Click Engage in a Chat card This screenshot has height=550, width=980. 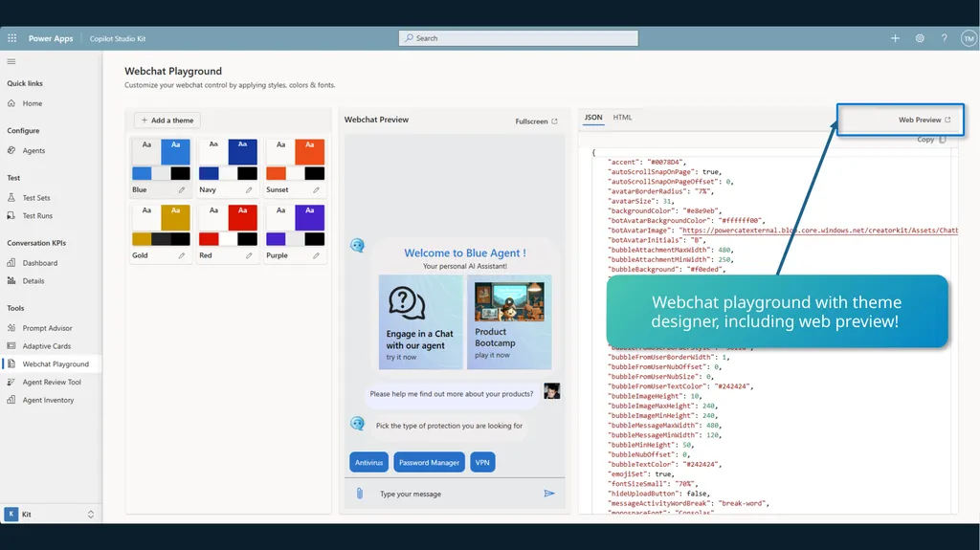[x=421, y=322]
